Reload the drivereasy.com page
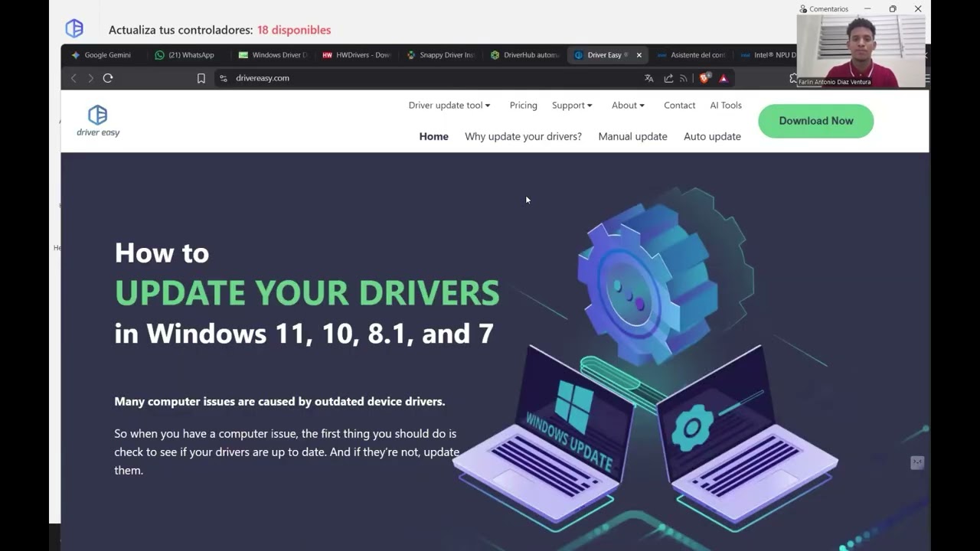The height and width of the screenshot is (551, 980). pyautogui.click(x=108, y=78)
